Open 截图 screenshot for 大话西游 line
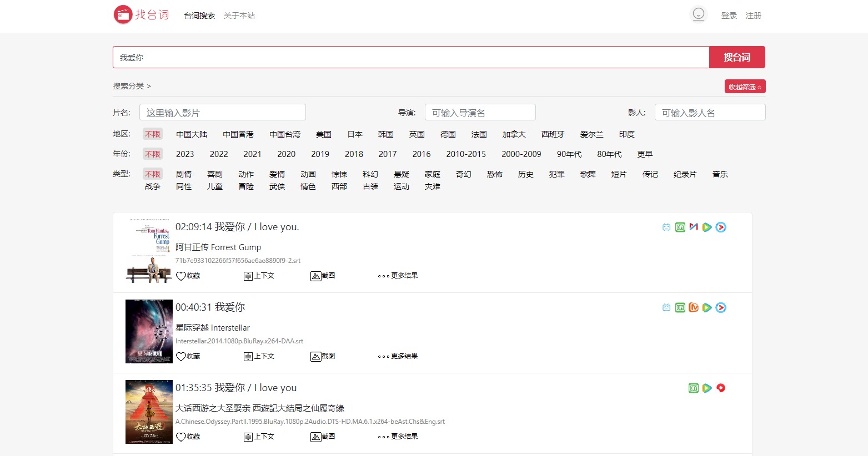The height and width of the screenshot is (456, 868). 323,437
